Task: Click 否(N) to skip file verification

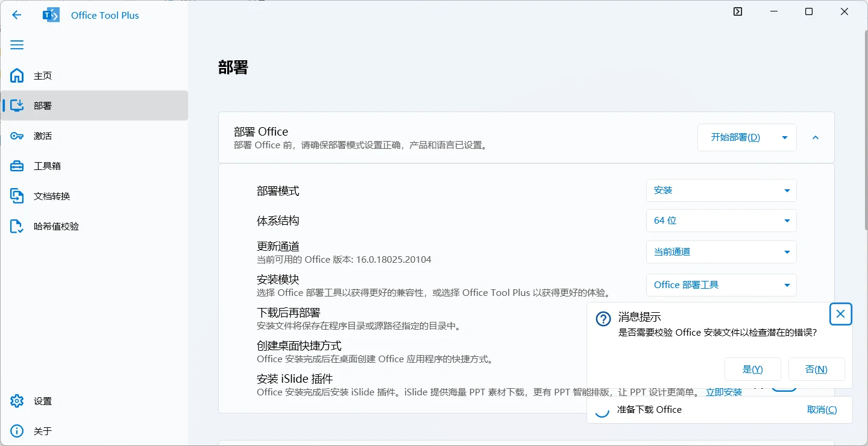Action: [817, 369]
